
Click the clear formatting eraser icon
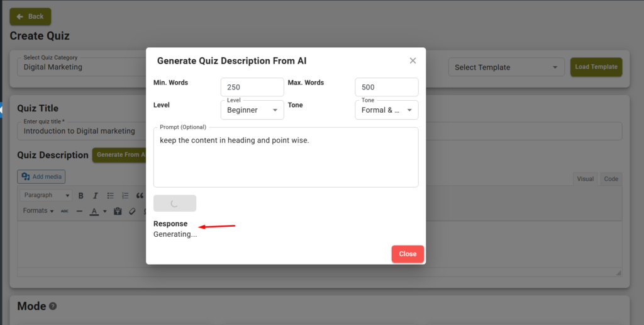(x=132, y=211)
